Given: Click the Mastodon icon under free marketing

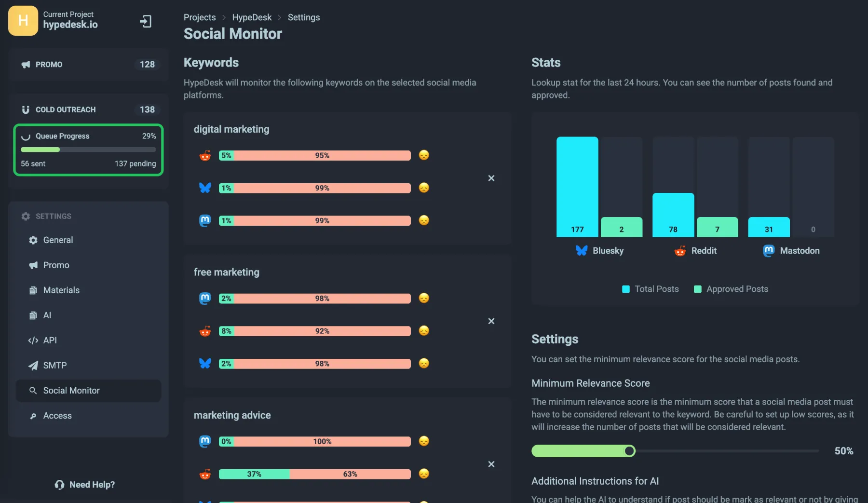Looking at the screenshot, I should tap(205, 298).
